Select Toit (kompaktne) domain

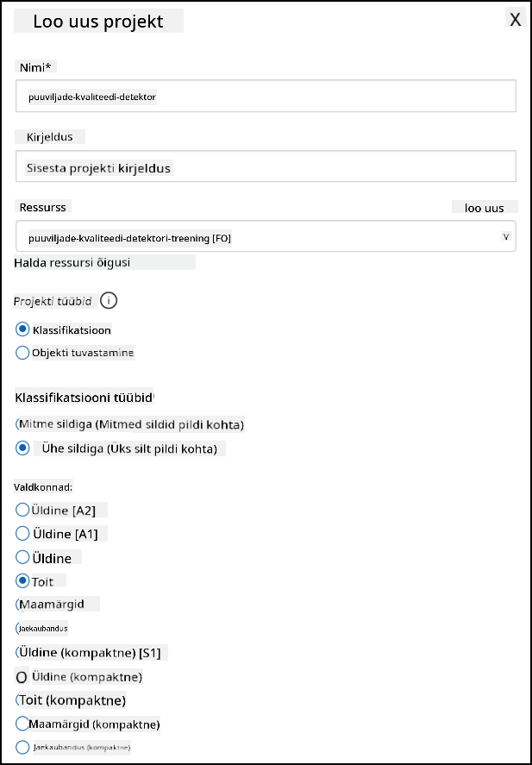coord(18,700)
